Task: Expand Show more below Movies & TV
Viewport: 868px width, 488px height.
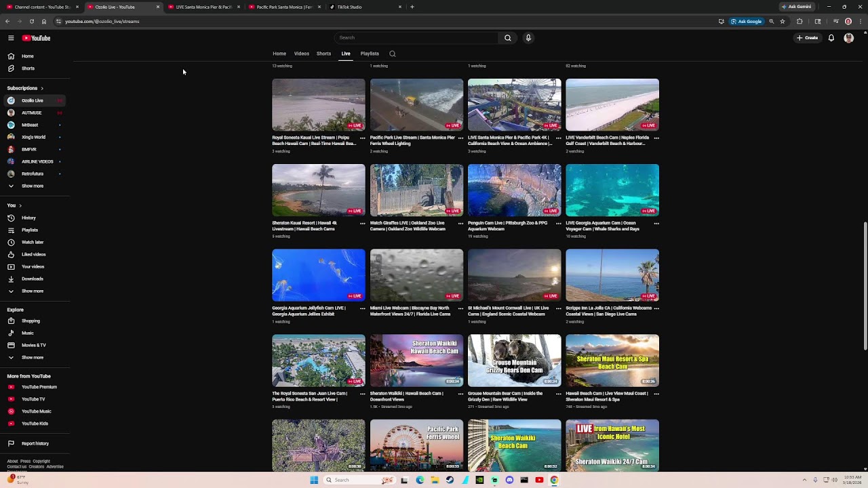Action: 35,358
